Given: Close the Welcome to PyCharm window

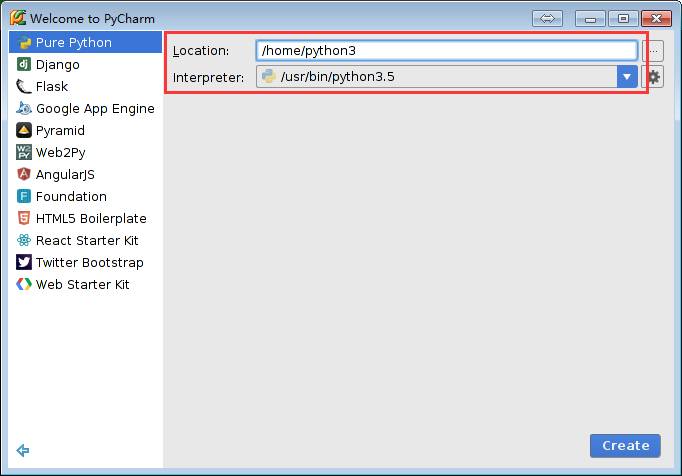Looking at the screenshot, I should 656,19.
